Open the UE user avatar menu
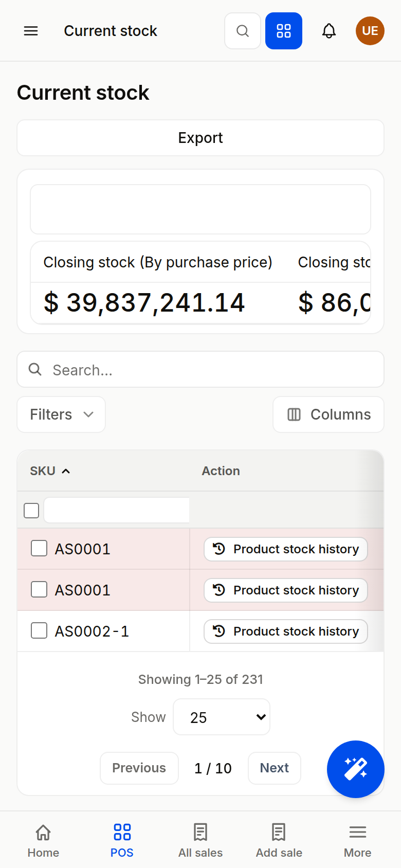Image resolution: width=401 pixels, height=868 pixels. pyautogui.click(x=370, y=31)
